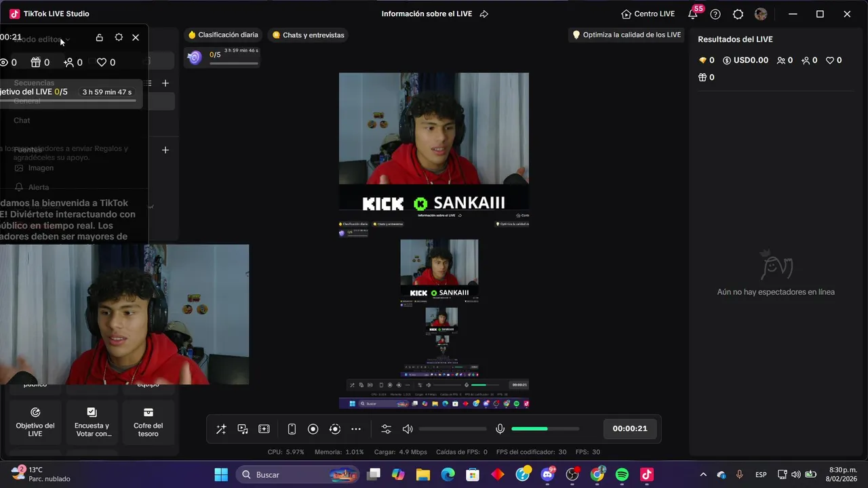
Task: Open Chats y entrevistas
Action: click(309, 35)
